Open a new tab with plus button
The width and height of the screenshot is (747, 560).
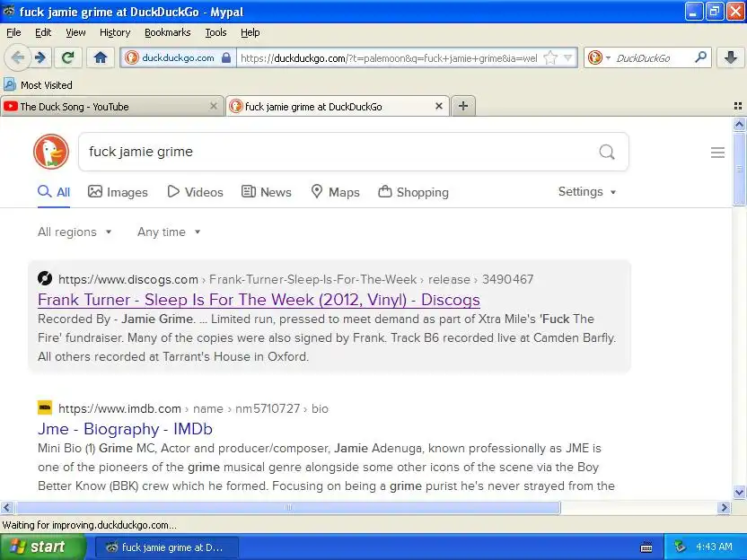click(463, 106)
